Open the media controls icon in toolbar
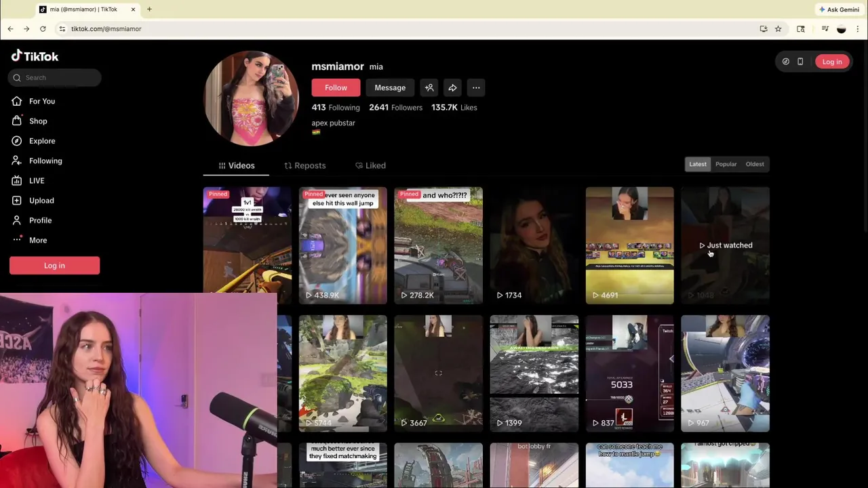 [825, 29]
